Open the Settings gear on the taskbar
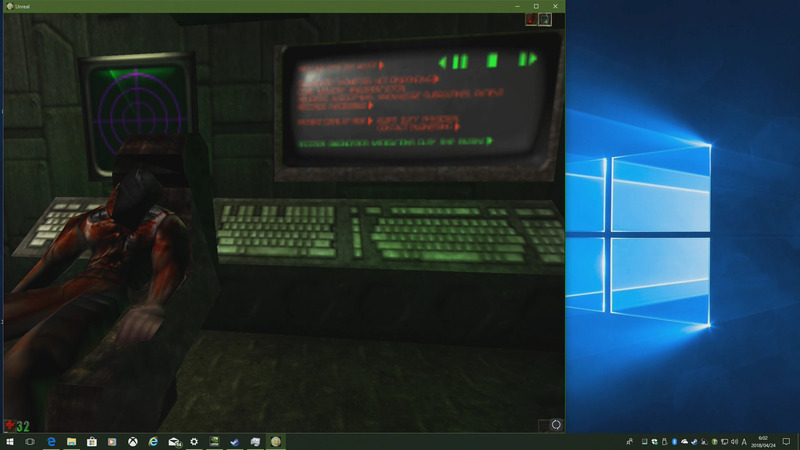 [194, 442]
